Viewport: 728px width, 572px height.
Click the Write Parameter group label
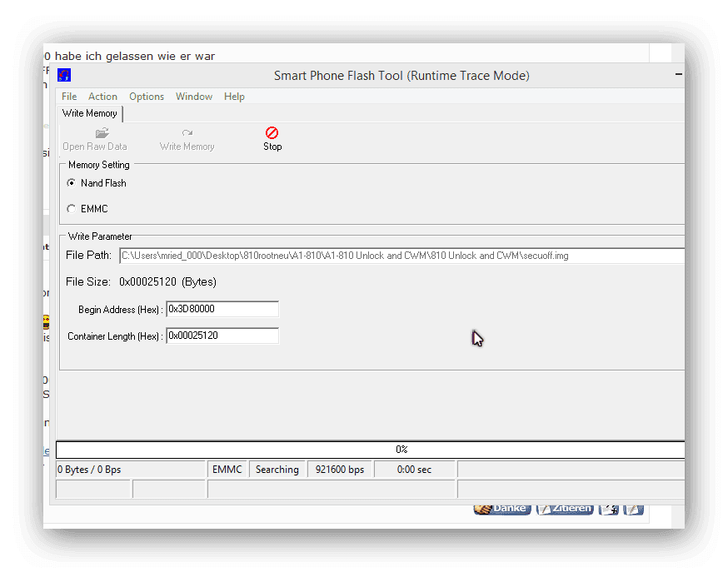click(x=100, y=236)
